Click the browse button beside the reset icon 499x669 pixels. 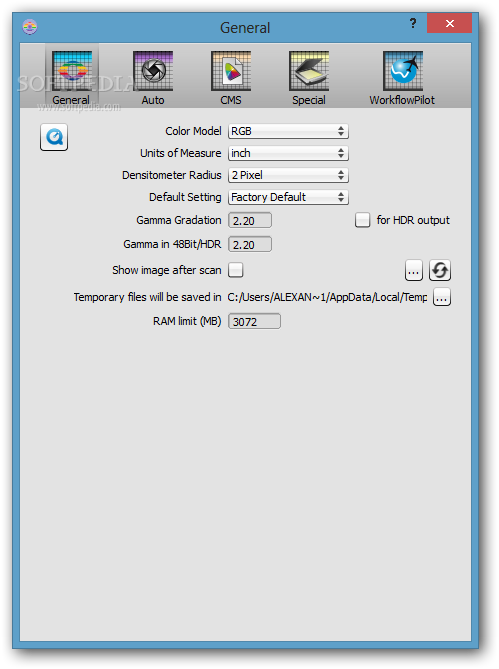point(414,271)
